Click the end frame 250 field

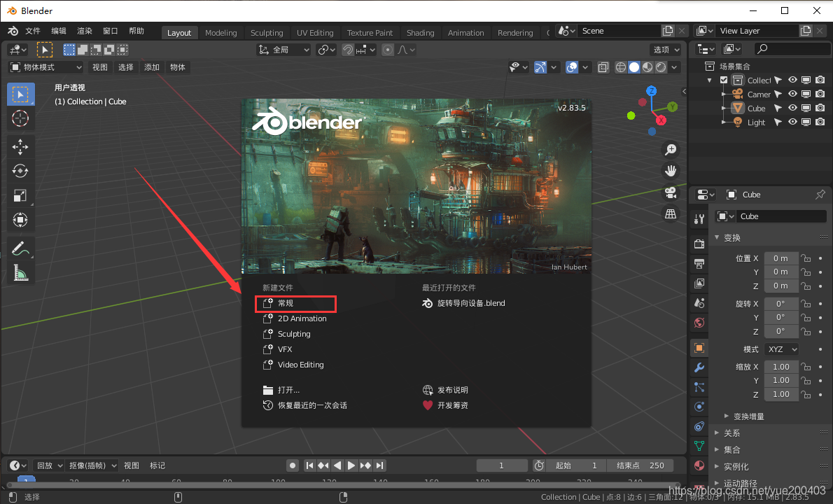[x=640, y=465]
